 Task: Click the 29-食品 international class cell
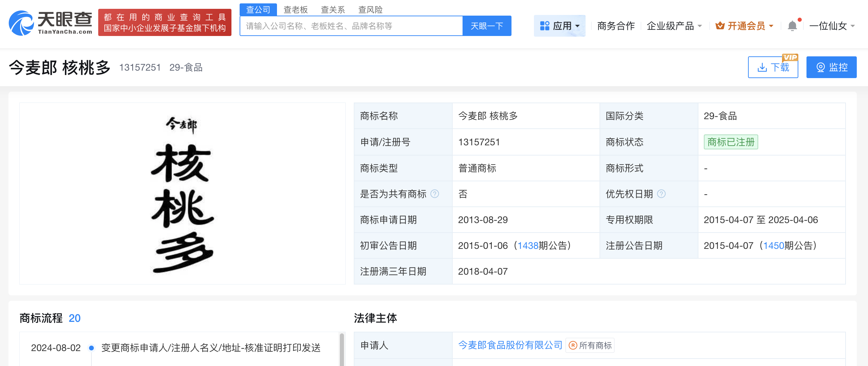point(771,116)
